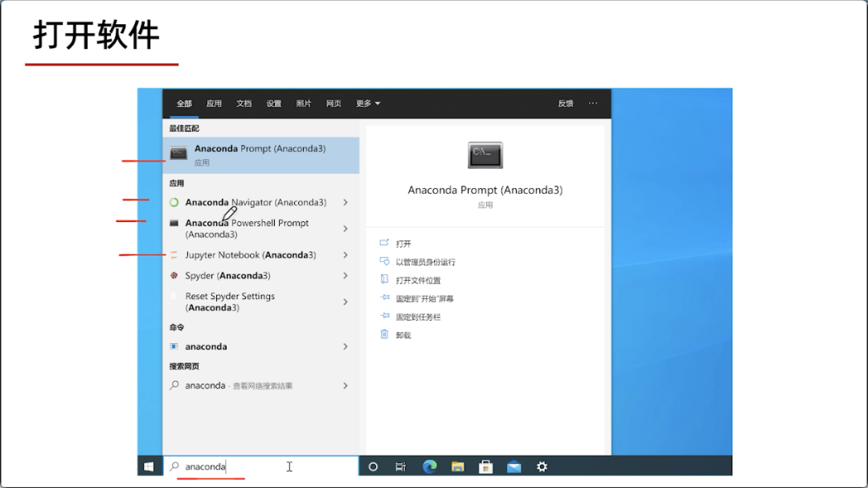Switch to the 照片 tab

pos(304,104)
